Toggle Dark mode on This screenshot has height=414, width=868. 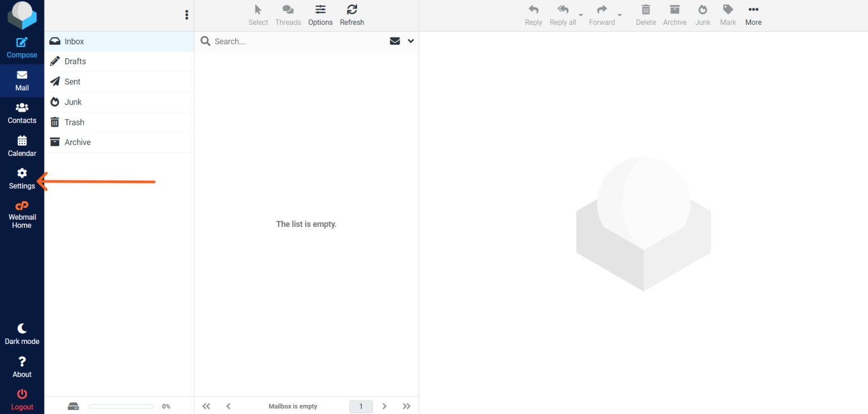coord(22,334)
